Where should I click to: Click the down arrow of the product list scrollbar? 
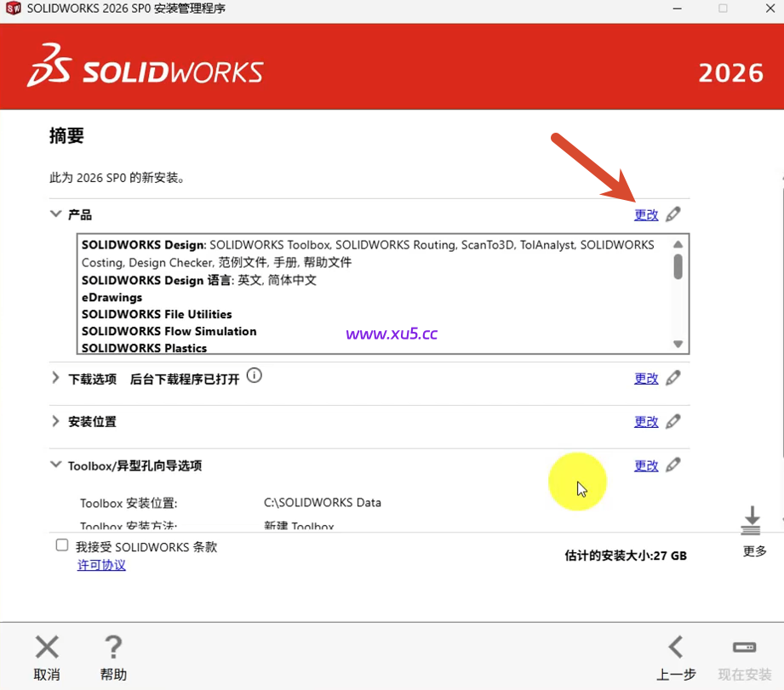pos(678,345)
